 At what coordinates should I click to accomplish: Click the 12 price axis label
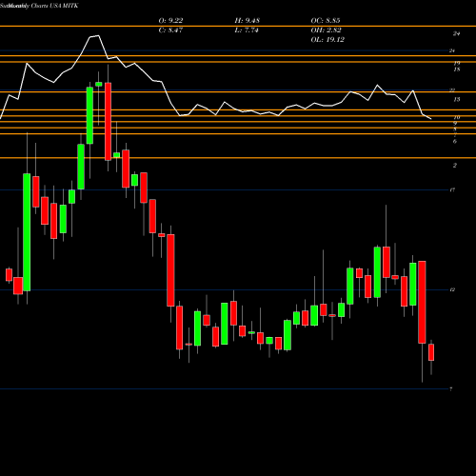pyautogui.click(x=452, y=289)
